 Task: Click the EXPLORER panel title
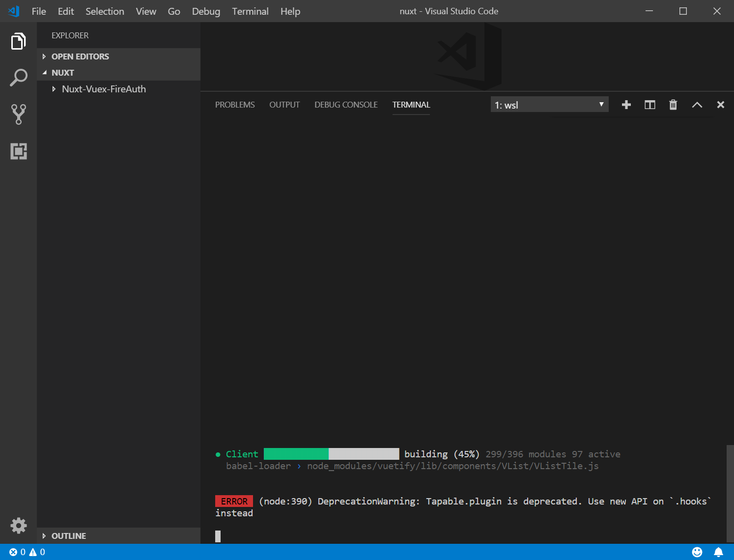[70, 35]
